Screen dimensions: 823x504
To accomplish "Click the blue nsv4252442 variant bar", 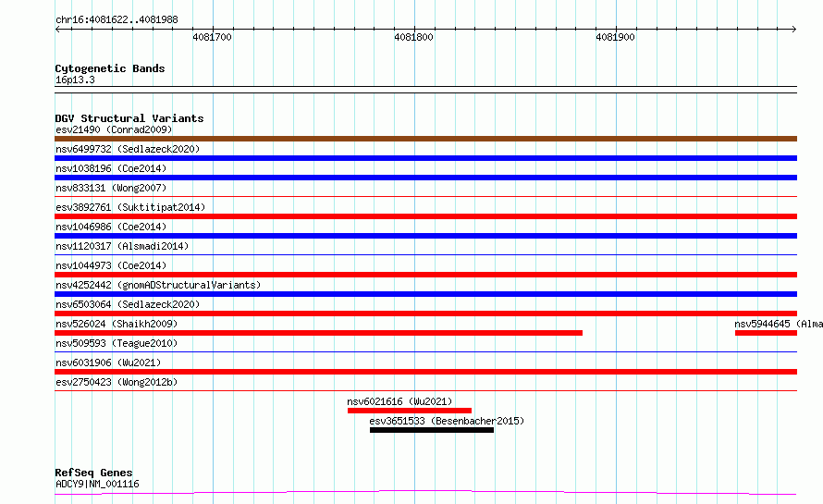I will 425,294.
